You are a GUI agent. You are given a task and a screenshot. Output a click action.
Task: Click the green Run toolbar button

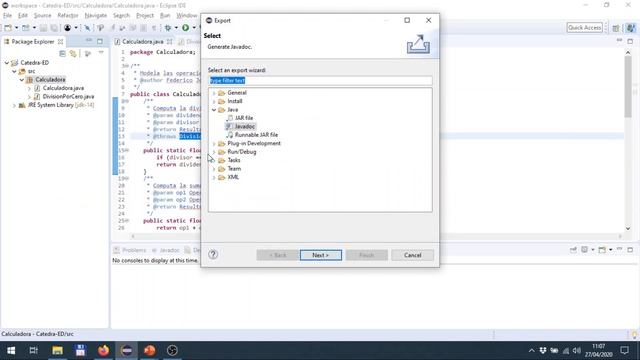(186, 28)
